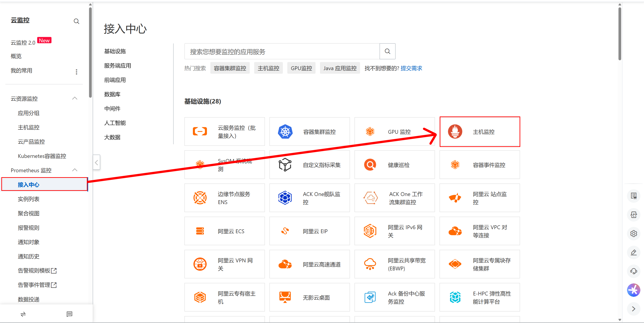Open 应用分组 in the sidebar

click(x=28, y=113)
